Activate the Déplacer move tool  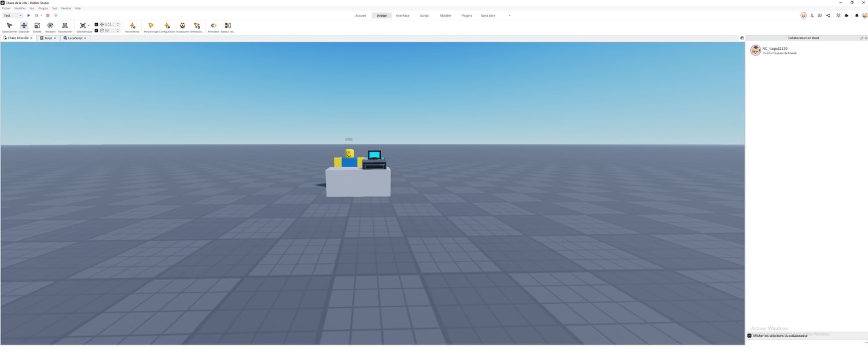24,27
